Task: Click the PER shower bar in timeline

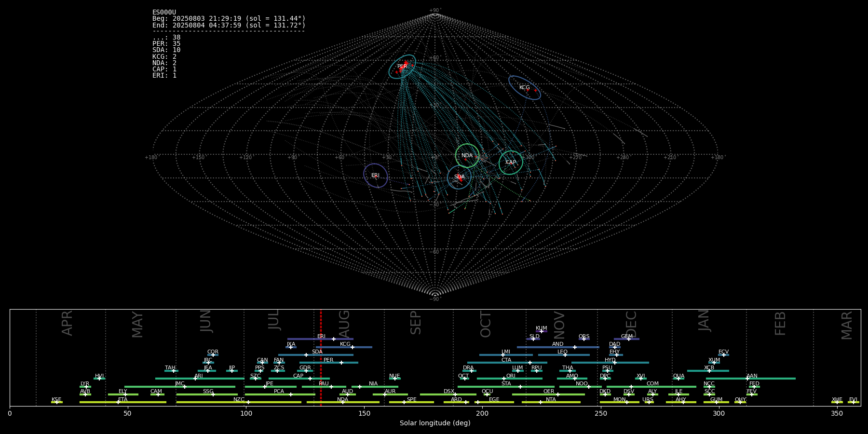Action: click(x=329, y=363)
